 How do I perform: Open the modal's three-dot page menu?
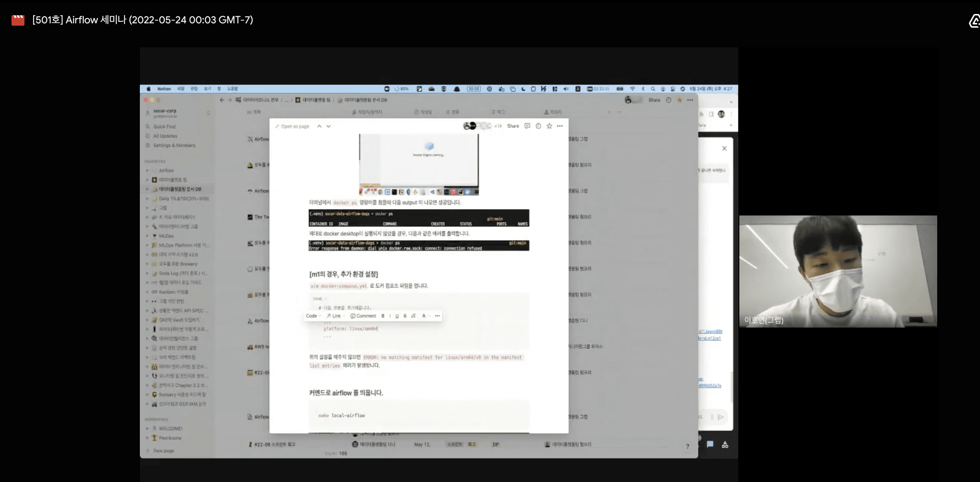point(560,126)
